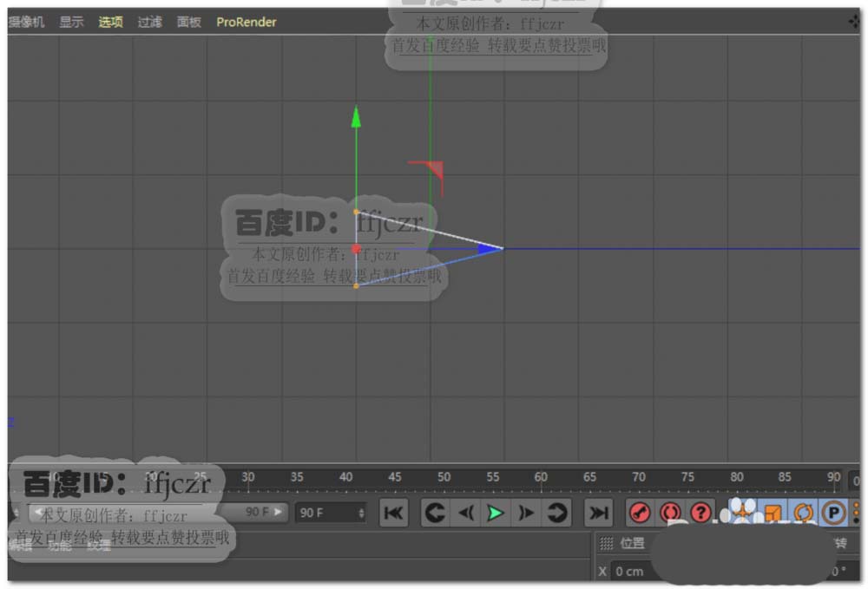Toggle automatic keyframing

670,513
